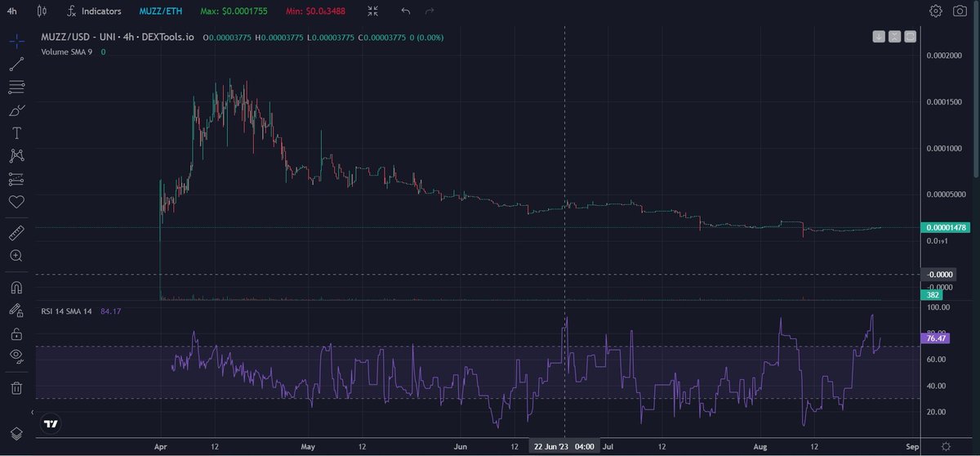Click the 0.0002000 price scale label
The width and height of the screenshot is (980, 456).
point(943,56)
